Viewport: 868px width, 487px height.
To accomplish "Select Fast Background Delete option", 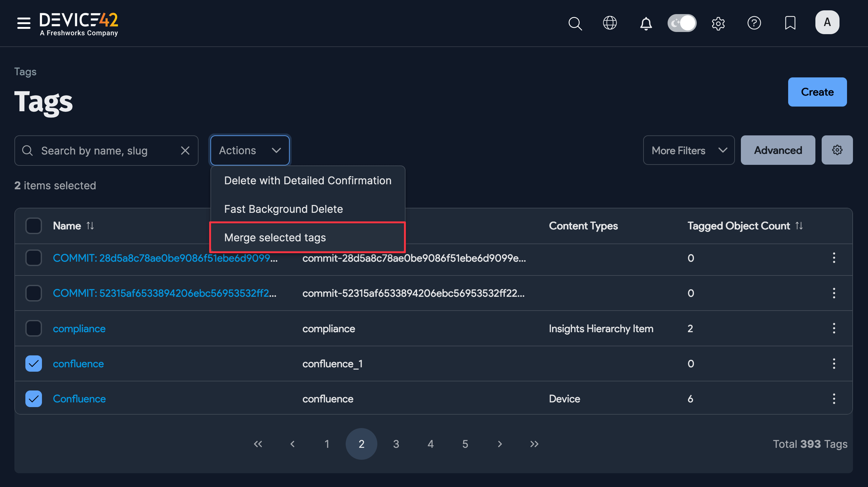I will tap(283, 209).
